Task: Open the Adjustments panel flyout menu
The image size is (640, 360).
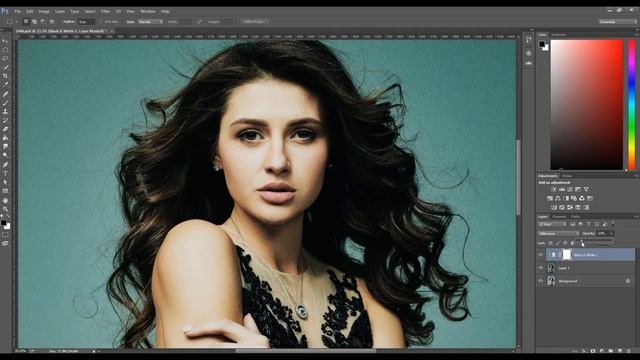Action: point(636,176)
